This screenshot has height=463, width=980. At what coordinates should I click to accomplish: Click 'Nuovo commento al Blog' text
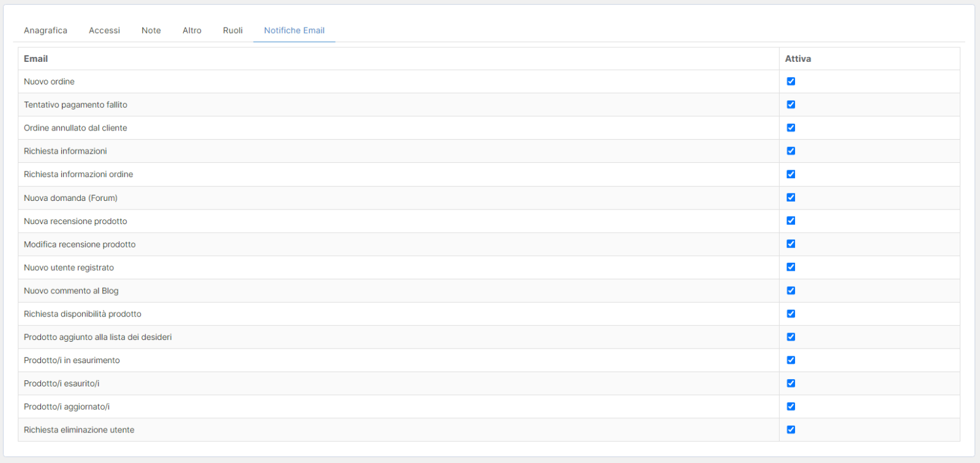click(x=71, y=291)
